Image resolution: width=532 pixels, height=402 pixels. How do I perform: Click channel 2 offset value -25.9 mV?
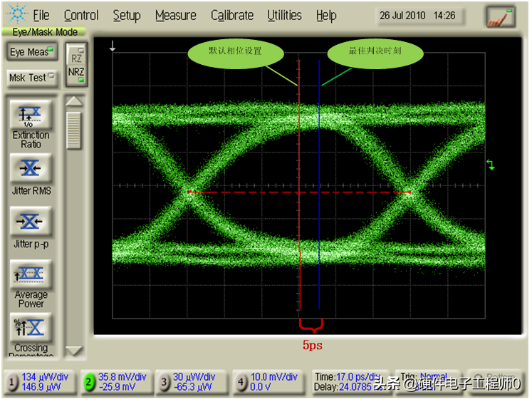[x=117, y=387]
